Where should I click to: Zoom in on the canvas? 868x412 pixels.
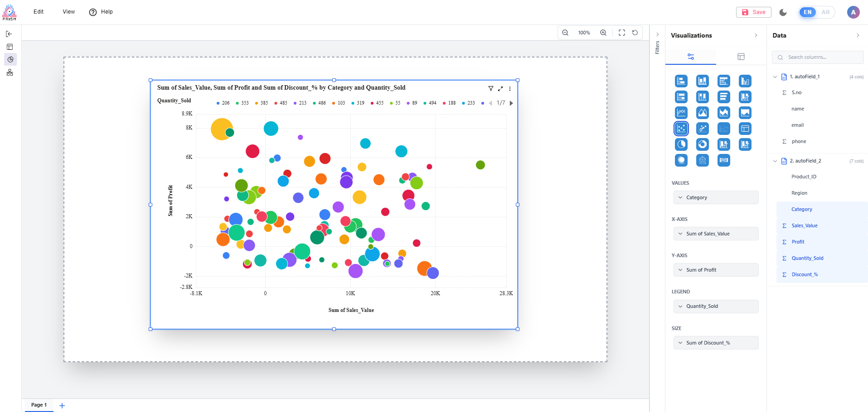pyautogui.click(x=603, y=33)
